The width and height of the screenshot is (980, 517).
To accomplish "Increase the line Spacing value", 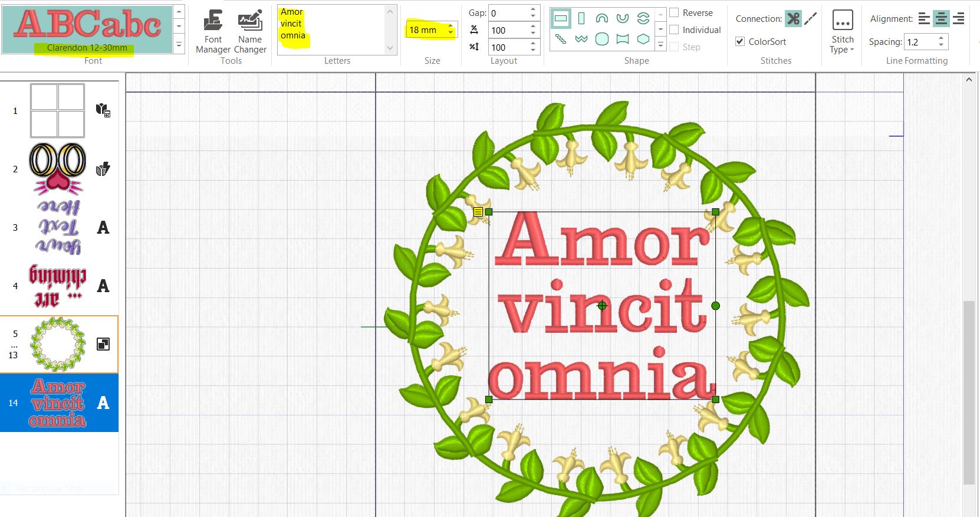I will click(941, 38).
